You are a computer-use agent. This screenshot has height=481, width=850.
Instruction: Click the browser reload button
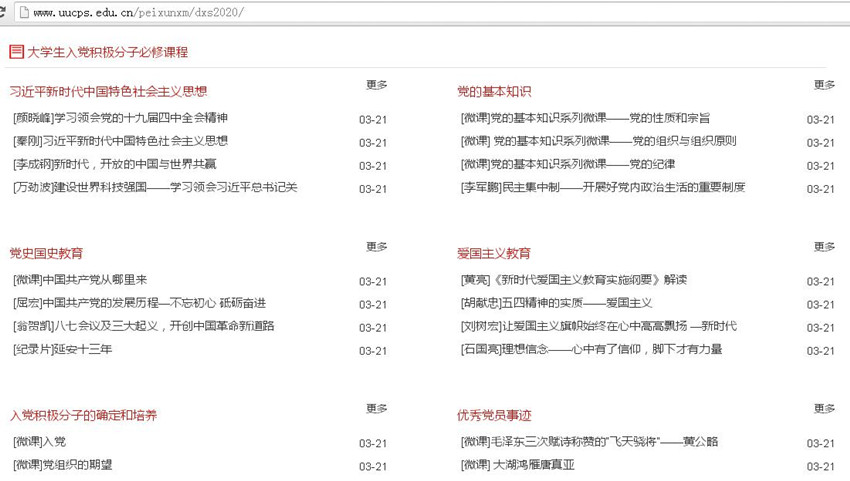(x=3, y=13)
